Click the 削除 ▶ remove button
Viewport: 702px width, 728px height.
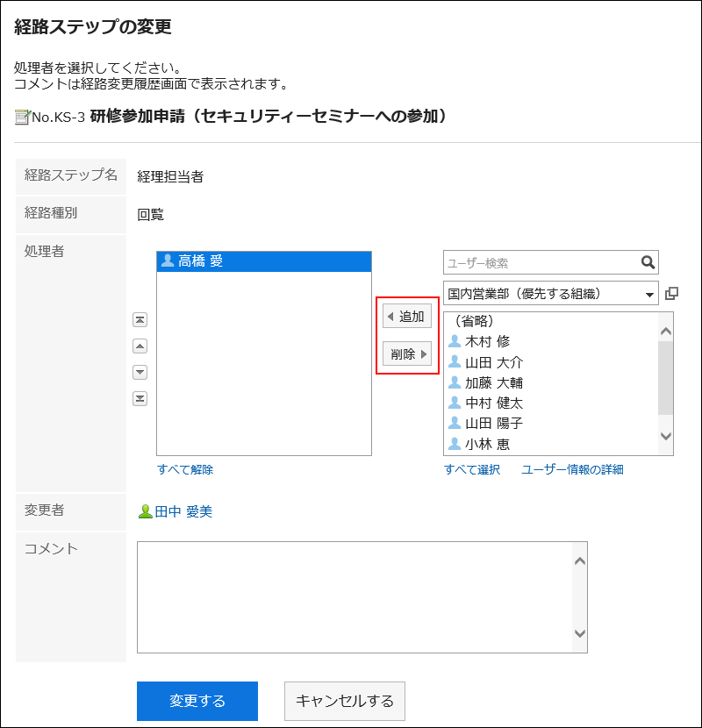pyautogui.click(x=407, y=353)
